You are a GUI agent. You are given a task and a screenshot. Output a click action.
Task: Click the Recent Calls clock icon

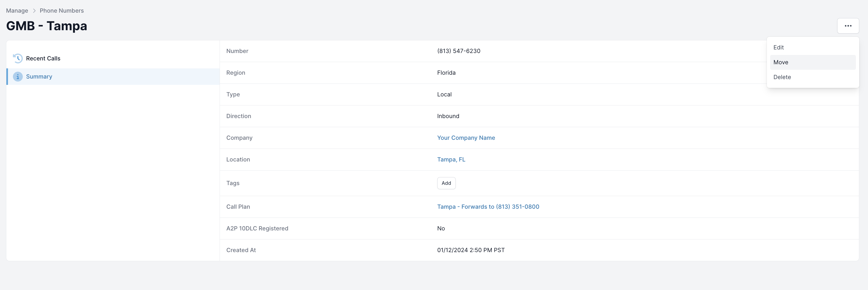coord(18,58)
